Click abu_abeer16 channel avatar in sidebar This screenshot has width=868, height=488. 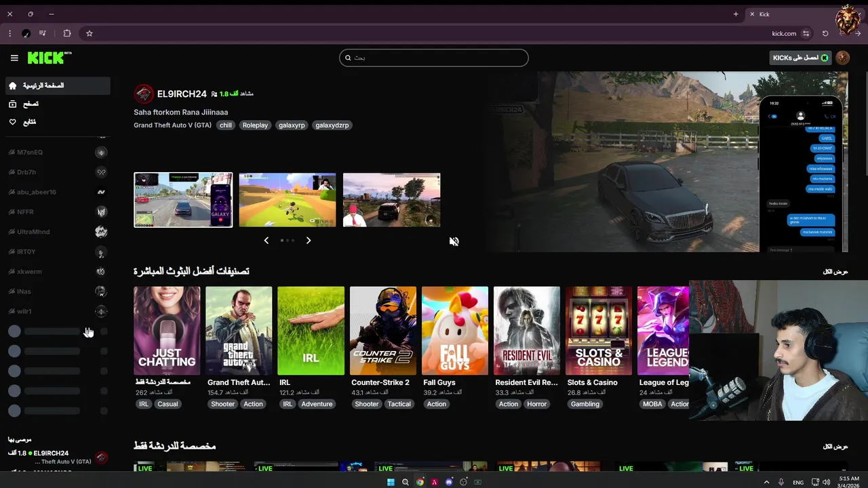[101, 192]
